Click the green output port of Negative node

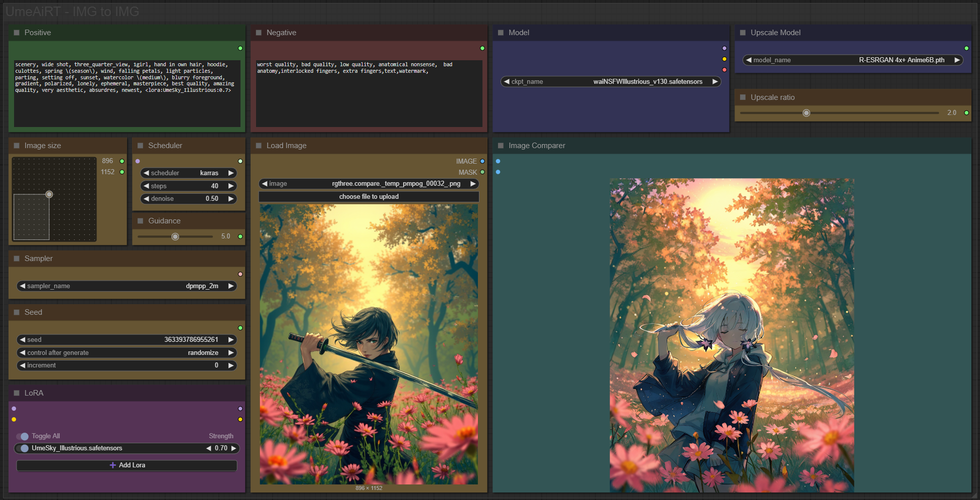(482, 48)
